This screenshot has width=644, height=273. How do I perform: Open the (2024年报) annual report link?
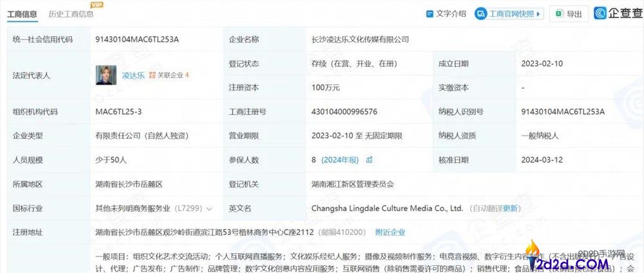(x=339, y=160)
